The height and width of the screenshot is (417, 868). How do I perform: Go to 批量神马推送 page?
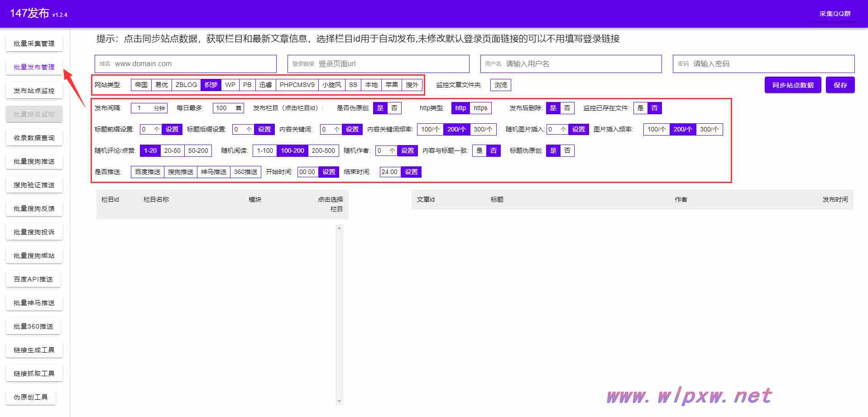(34, 303)
